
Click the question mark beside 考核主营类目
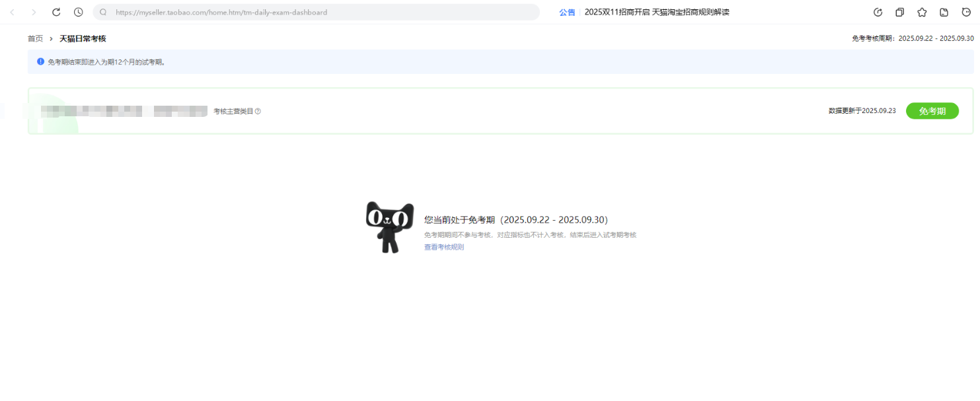(258, 111)
